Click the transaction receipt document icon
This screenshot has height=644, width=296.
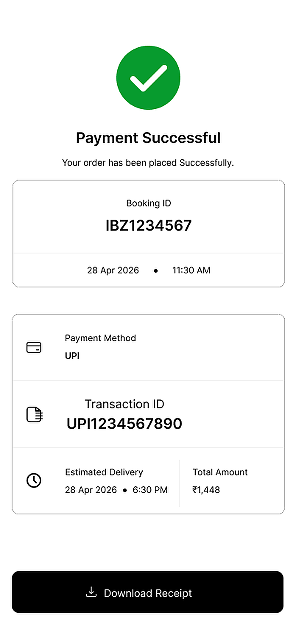click(x=34, y=414)
